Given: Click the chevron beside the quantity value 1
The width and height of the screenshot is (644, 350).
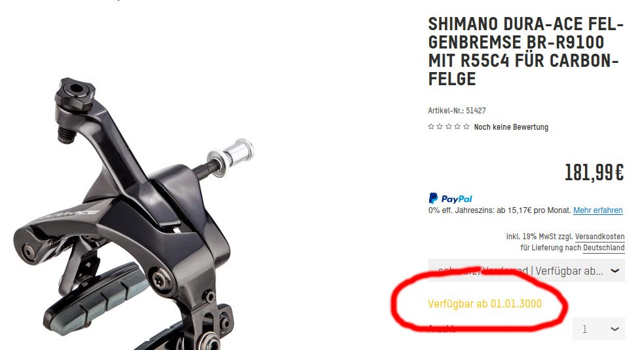Looking at the screenshot, I should pyautogui.click(x=615, y=328).
